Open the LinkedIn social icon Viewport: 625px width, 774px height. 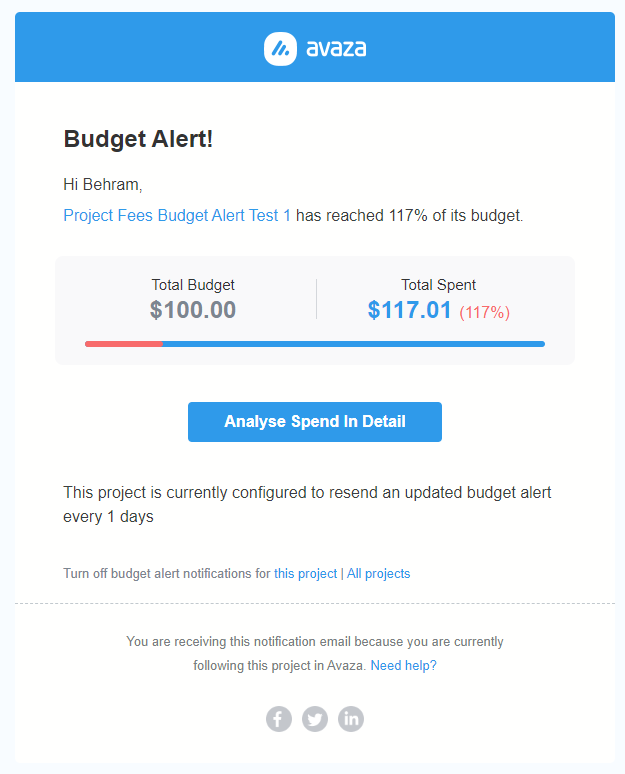click(351, 719)
